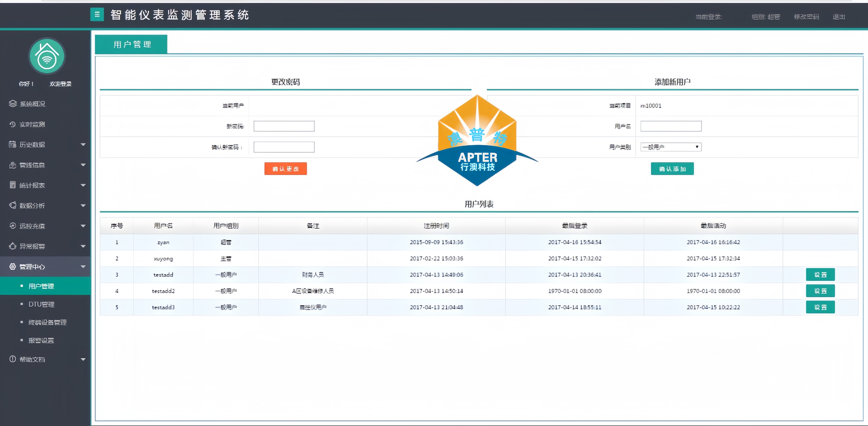The width and height of the screenshot is (868, 426).
Task: Focus the 新密码 input field
Action: pos(284,126)
